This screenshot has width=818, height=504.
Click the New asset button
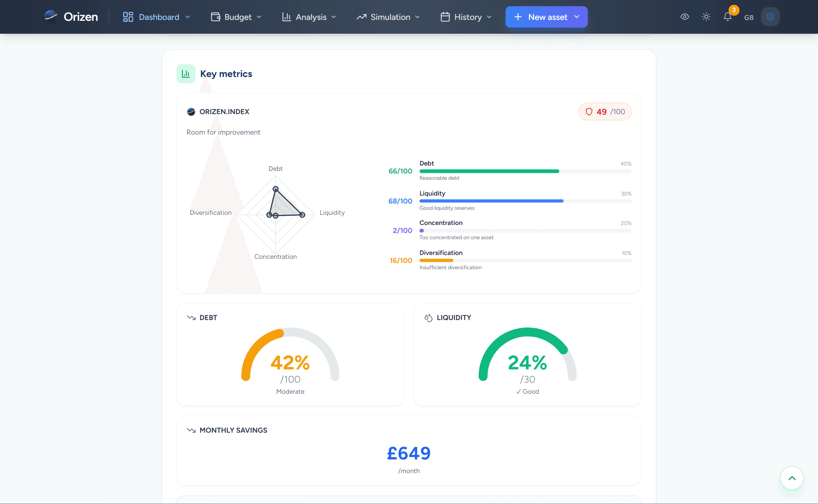[x=546, y=17]
